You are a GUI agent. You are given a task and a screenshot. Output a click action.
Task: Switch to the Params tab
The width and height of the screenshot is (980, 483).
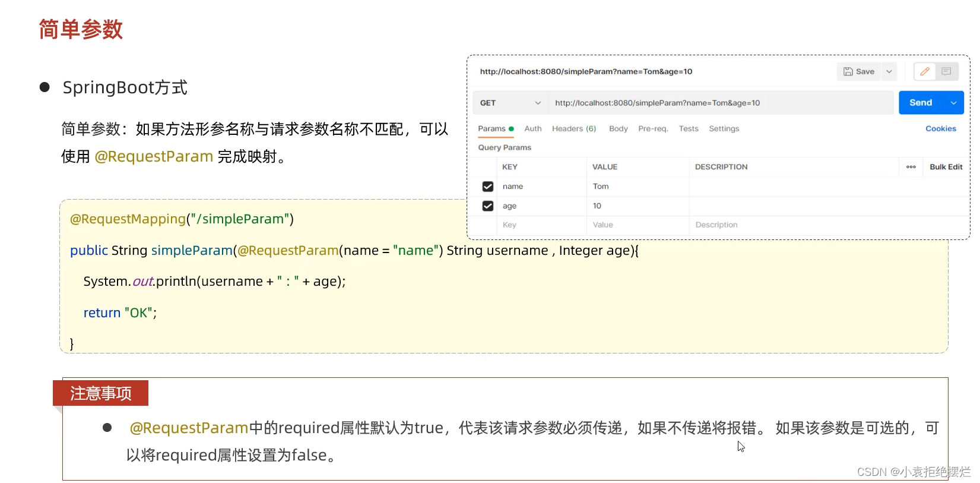(x=496, y=128)
